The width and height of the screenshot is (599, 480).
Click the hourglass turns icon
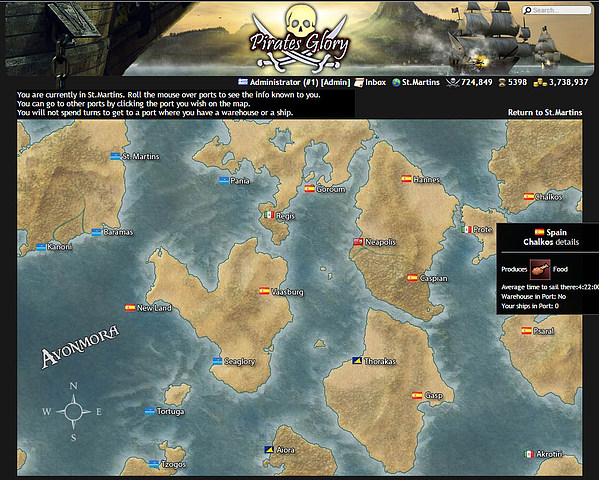pos(502,82)
